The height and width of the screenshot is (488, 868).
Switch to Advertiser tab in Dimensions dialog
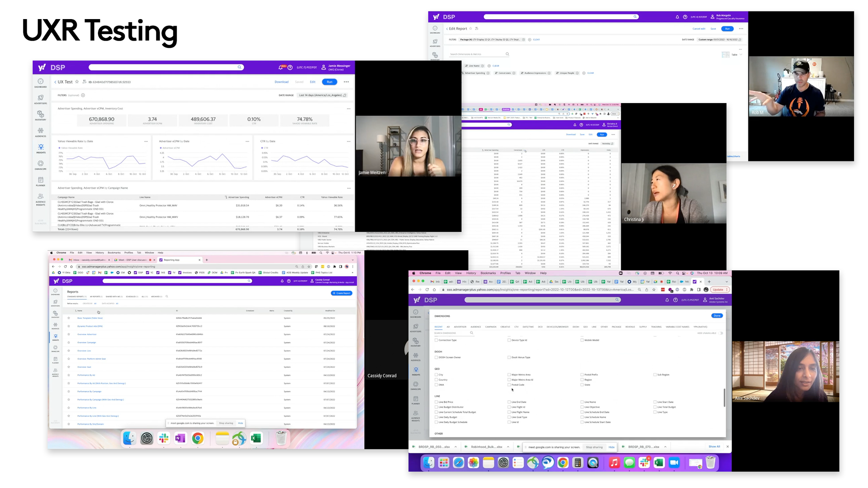(x=460, y=327)
